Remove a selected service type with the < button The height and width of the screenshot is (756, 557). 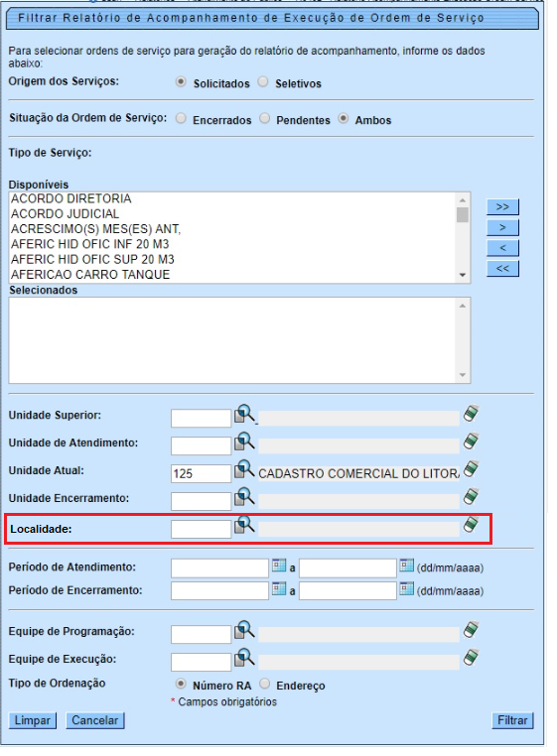coord(502,248)
